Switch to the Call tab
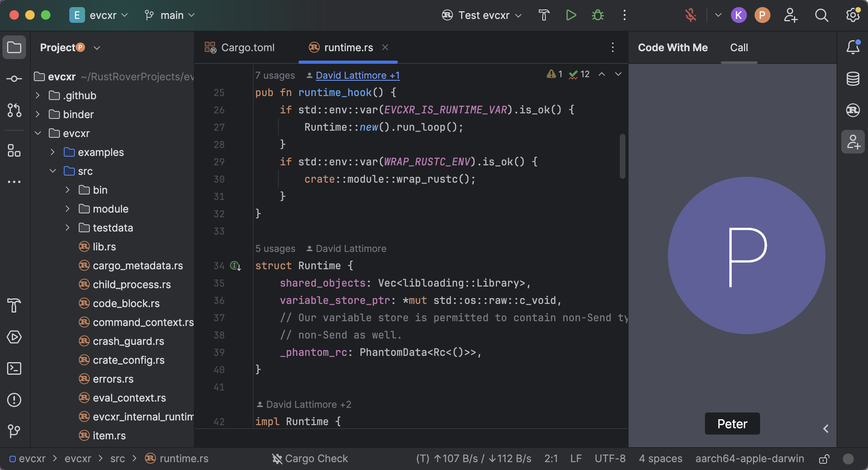This screenshot has height=470, width=868. (x=739, y=47)
